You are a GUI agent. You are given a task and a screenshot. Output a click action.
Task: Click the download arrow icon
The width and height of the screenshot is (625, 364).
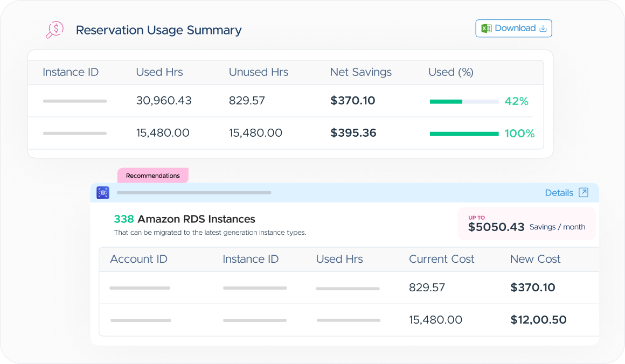pyautogui.click(x=543, y=29)
